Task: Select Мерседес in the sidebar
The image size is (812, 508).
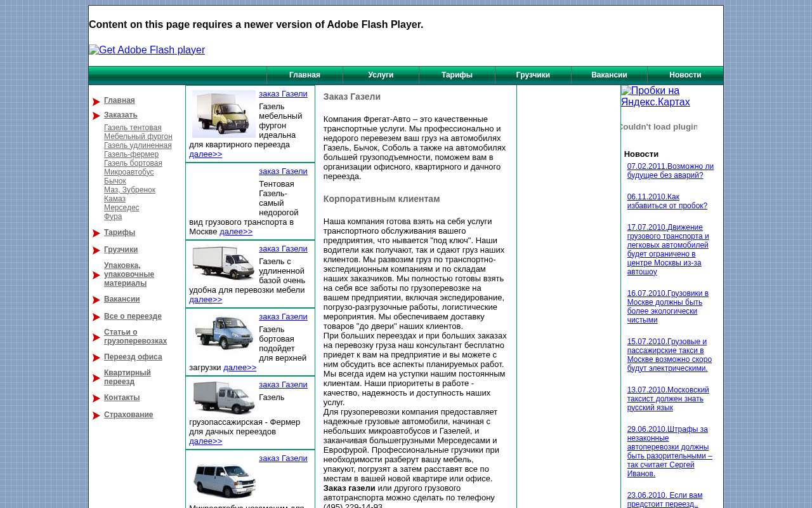Action: click(x=121, y=208)
